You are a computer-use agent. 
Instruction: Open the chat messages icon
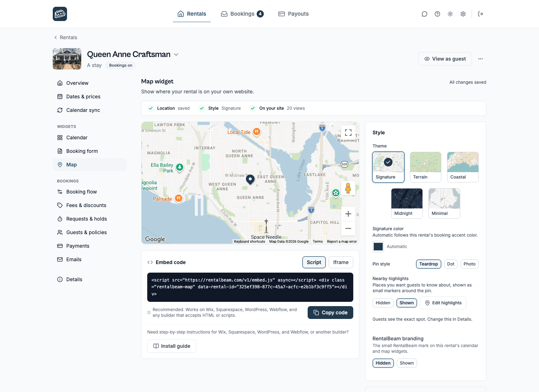coord(424,14)
